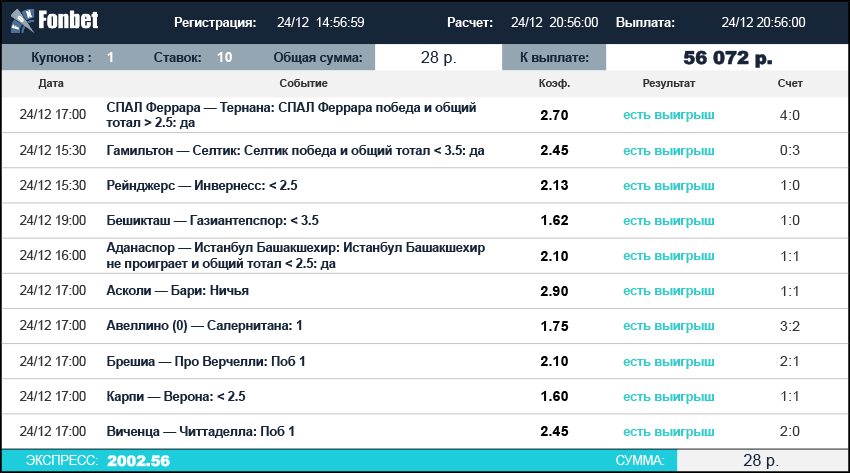Select the Рейнджерс — Инвернесс event
Image resolution: width=850 pixels, height=473 pixels.
tap(202, 185)
